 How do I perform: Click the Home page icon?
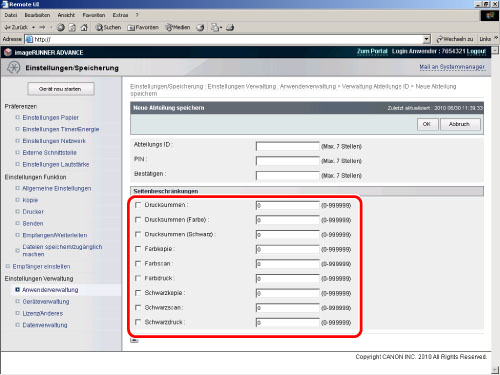click(84, 27)
